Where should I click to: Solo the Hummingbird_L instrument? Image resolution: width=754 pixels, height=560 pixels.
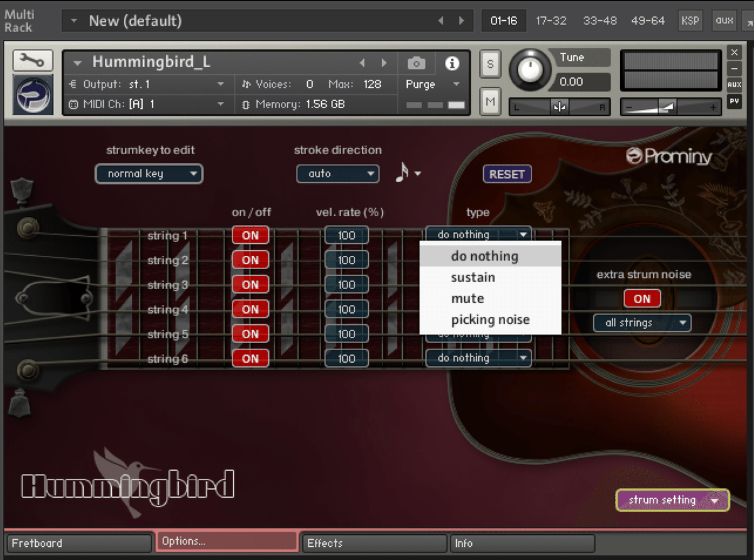pyautogui.click(x=490, y=64)
